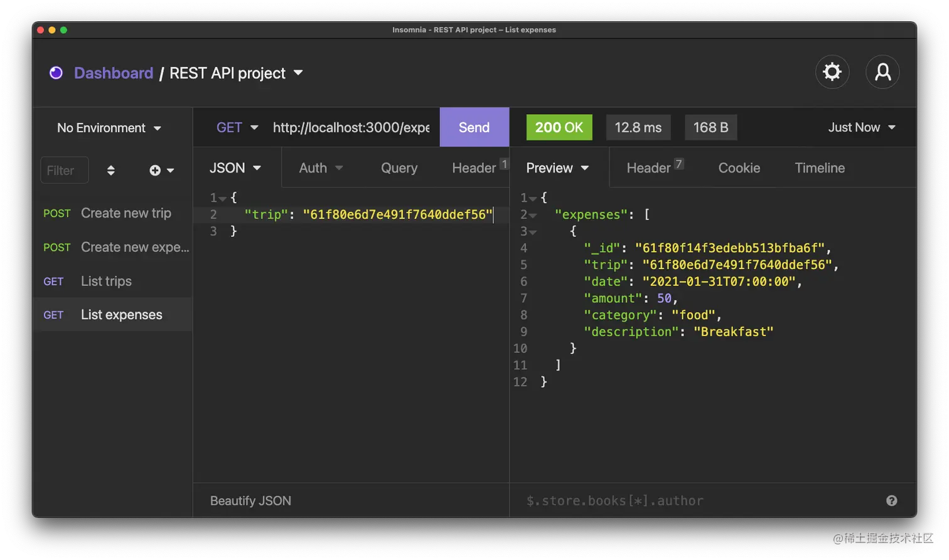
Task: Click the Send button
Action: click(x=474, y=127)
